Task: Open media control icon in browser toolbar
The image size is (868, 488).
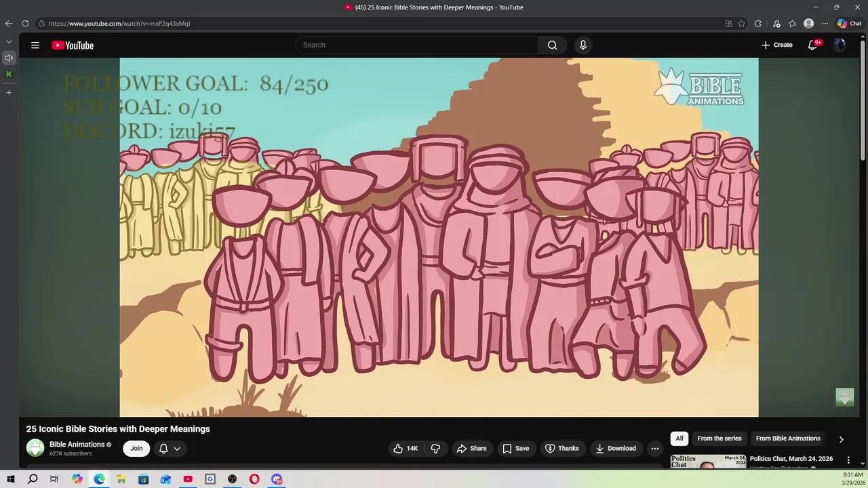Action: [x=776, y=23]
